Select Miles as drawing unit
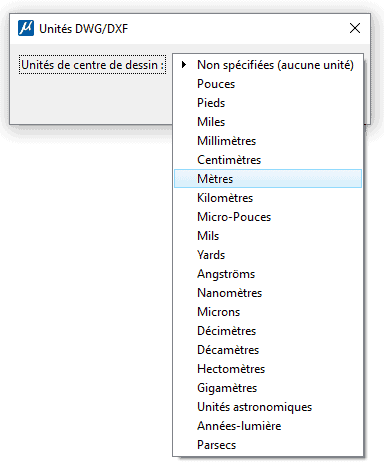Viewport: 384px width, 467px height. tap(268, 122)
